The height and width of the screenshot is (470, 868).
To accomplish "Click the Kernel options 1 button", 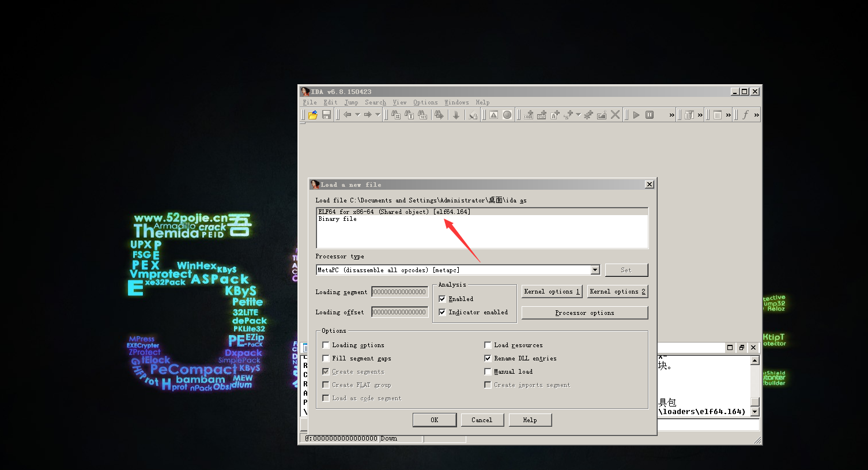I will tap(551, 291).
